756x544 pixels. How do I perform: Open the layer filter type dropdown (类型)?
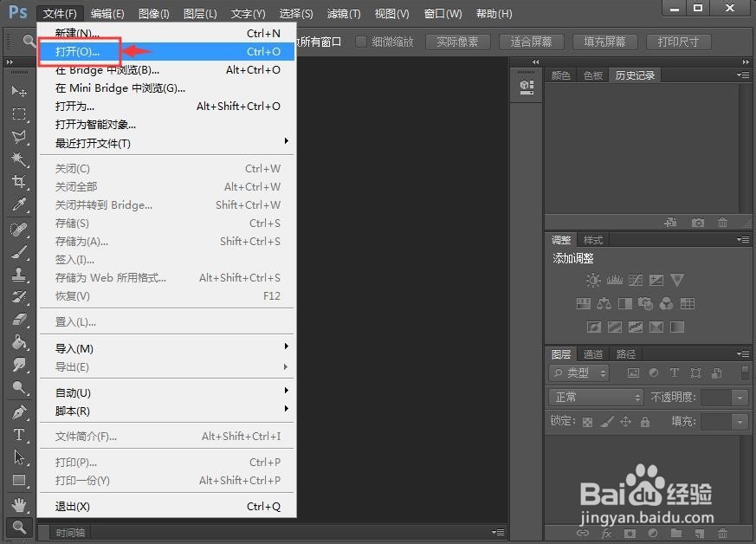pos(579,372)
